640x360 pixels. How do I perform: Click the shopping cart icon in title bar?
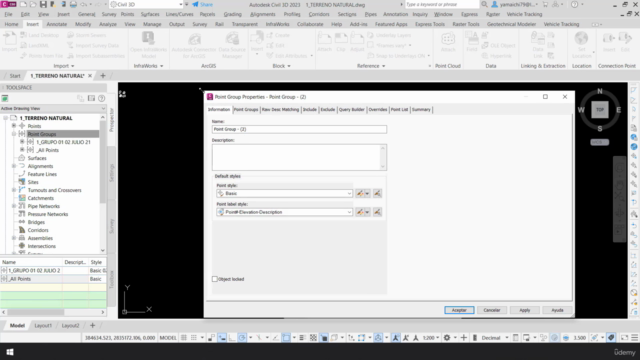[x=545, y=4]
